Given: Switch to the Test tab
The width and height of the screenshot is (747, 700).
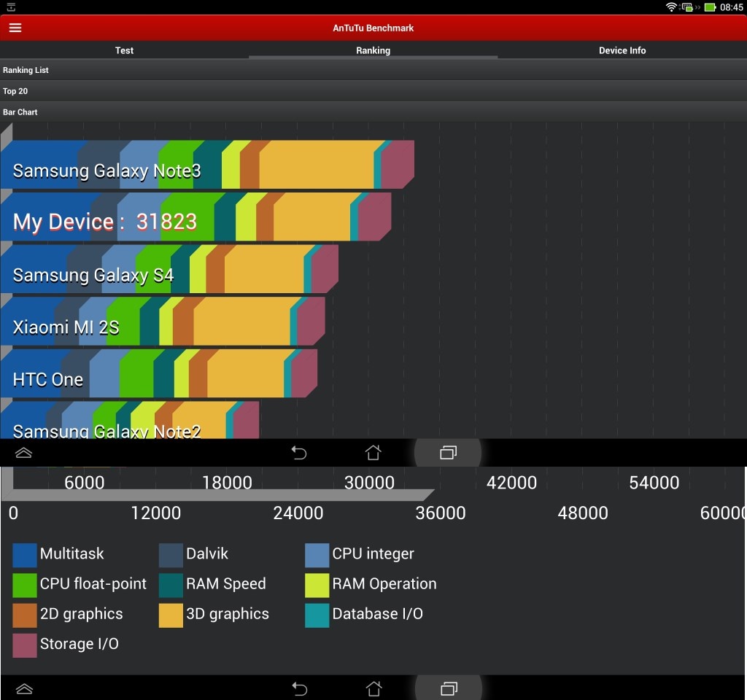Looking at the screenshot, I should pos(124,50).
